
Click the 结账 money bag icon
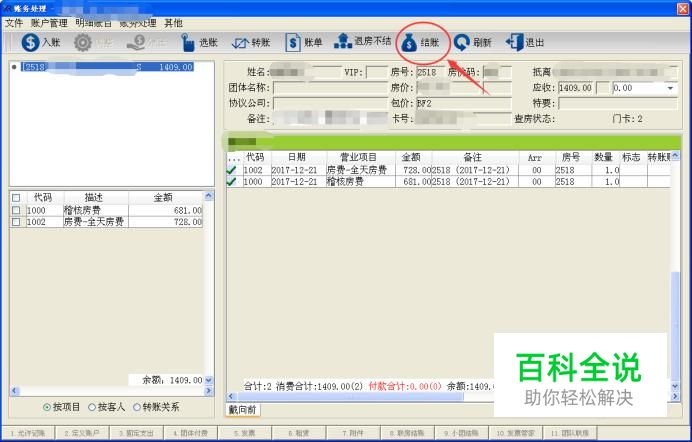409,43
